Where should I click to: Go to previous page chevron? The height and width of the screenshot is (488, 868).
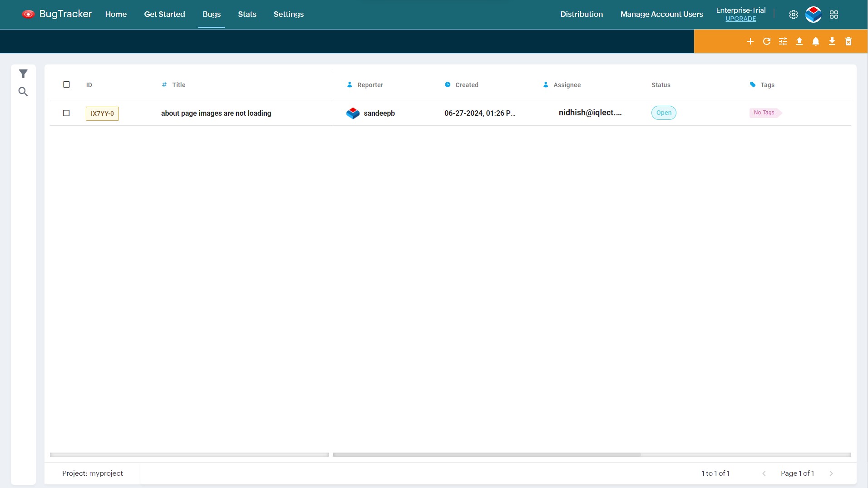point(764,473)
